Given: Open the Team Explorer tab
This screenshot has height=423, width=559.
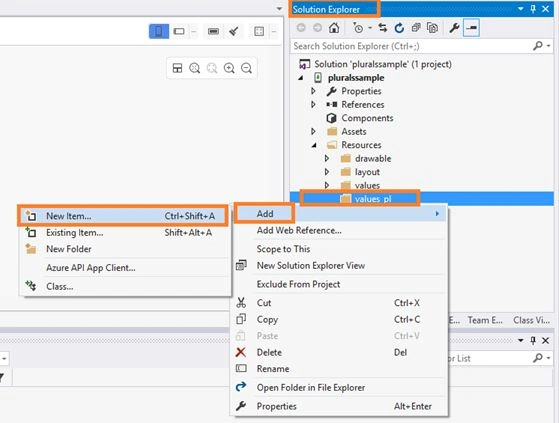Looking at the screenshot, I should coord(485,320).
